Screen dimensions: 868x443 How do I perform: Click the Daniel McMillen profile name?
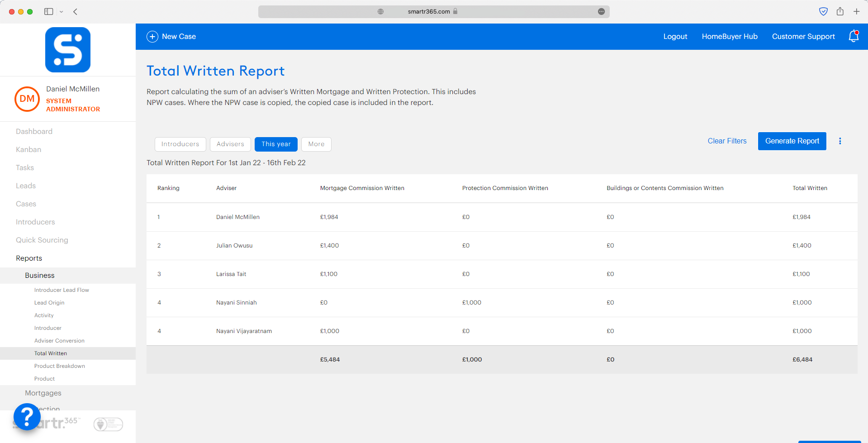[x=73, y=89]
